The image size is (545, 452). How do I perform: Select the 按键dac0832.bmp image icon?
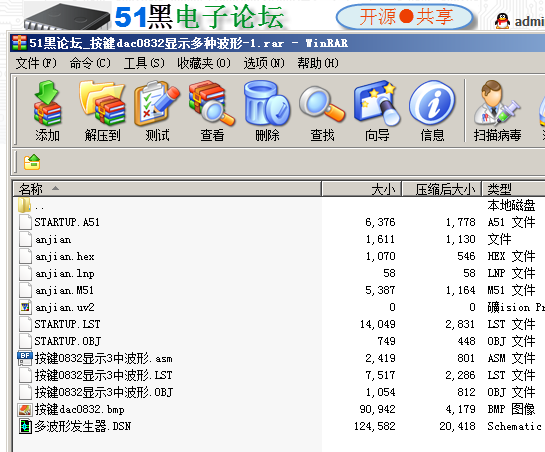click(25, 410)
